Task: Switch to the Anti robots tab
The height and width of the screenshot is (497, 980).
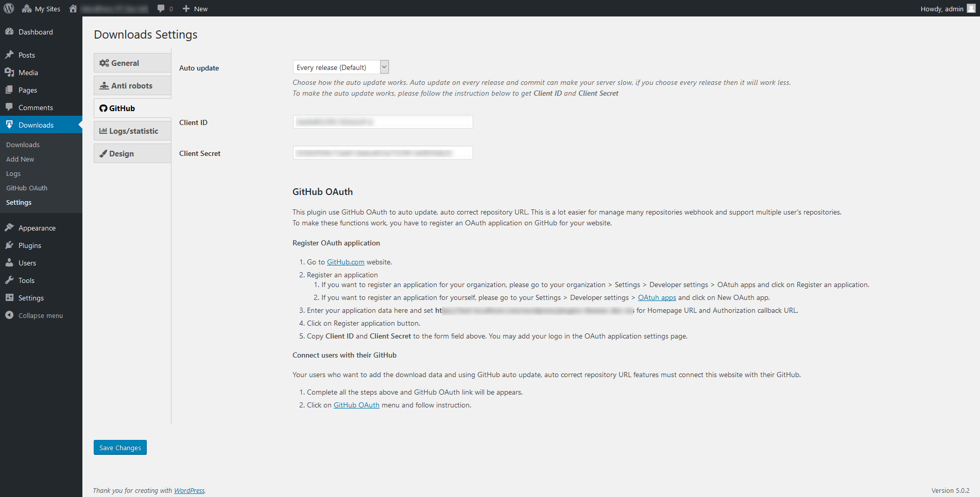Action: [132, 85]
